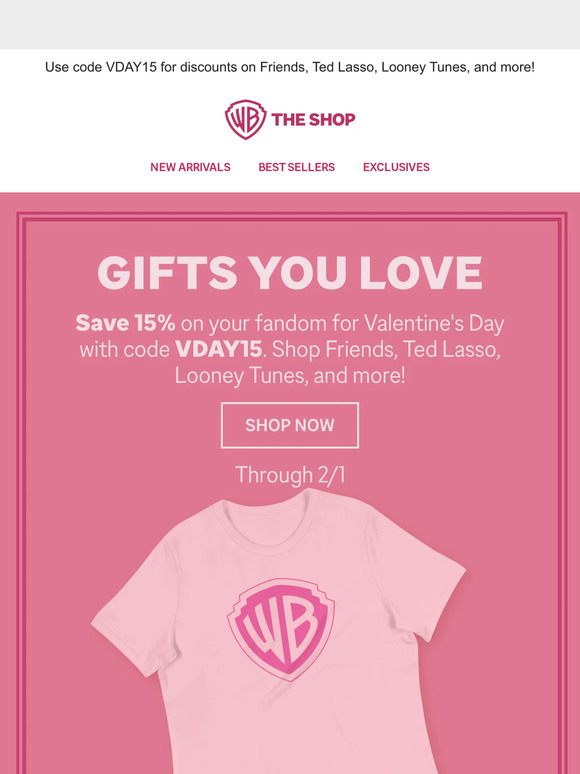Click the top 'Use code VDAY15' promo line
This screenshot has width=580, height=774.
tap(290, 67)
